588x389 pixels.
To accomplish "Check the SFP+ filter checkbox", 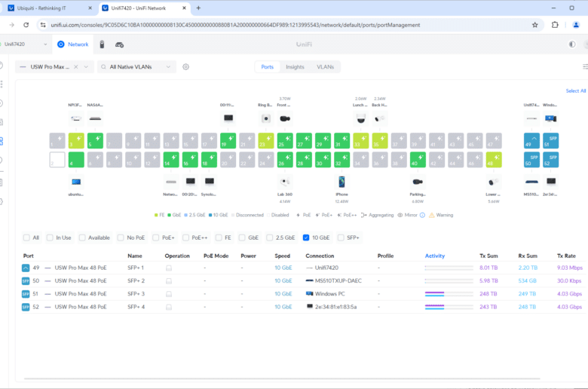I will click(x=341, y=237).
